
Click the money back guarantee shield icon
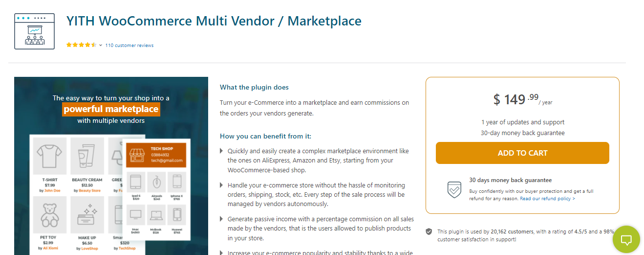[454, 189]
